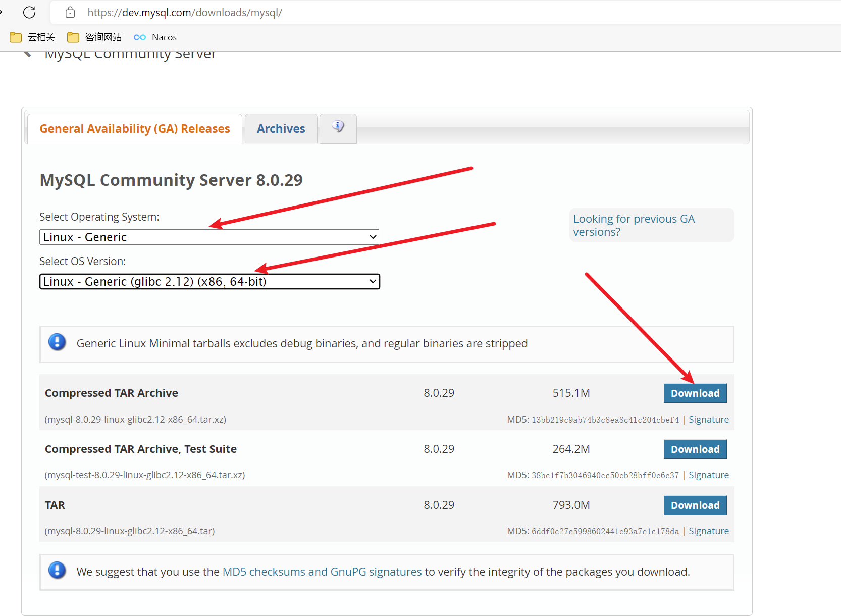Open the 咨询网站 bookmark folder
This screenshot has width=841, height=616.
[x=94, y=37]
